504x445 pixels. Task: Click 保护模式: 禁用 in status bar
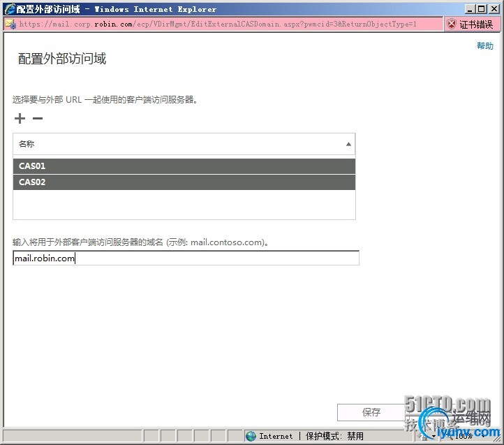pos(334,436)
